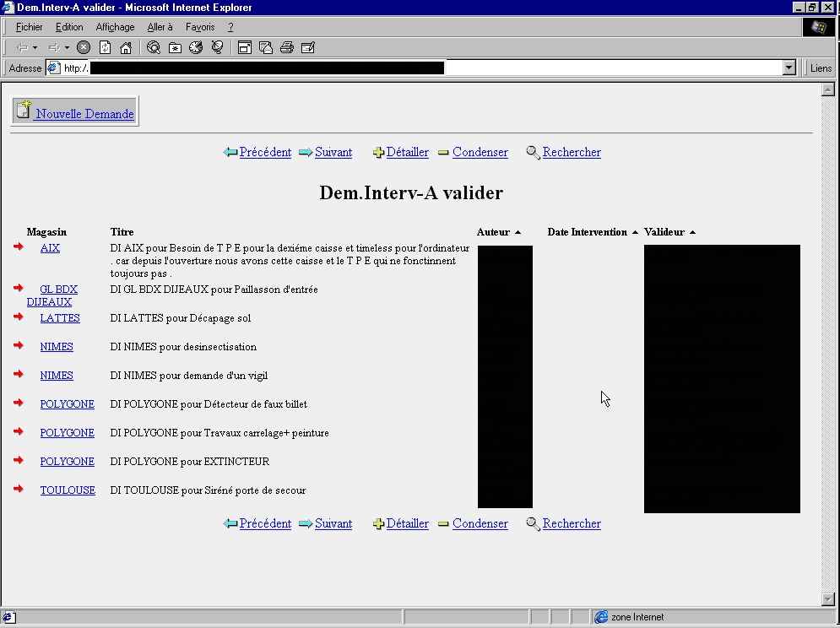Screen dimensions: 840x628
Task: Open the Edition menu
Action: 69,27
